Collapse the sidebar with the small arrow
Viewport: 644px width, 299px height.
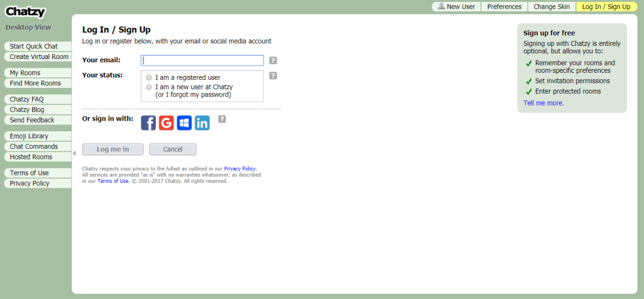click(x=74, y=153)
